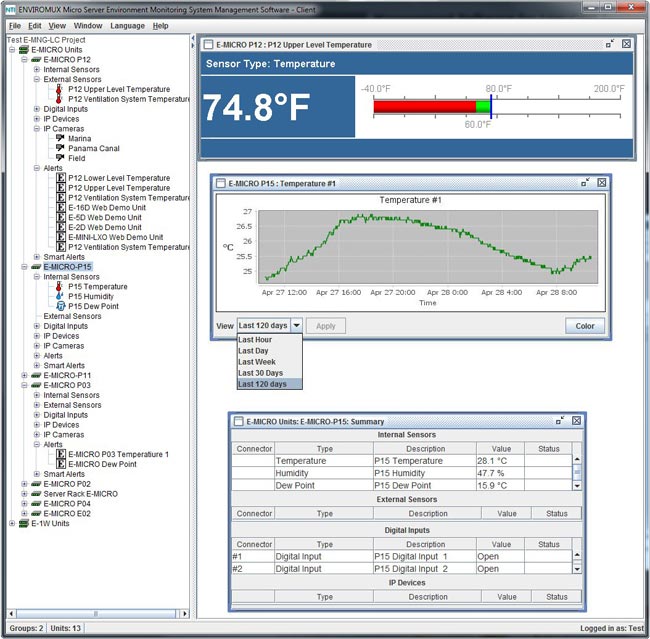Expand the E-MICRO P02 unit node
The height and width of the screenshot is (639, 650).
click(24, 484)
